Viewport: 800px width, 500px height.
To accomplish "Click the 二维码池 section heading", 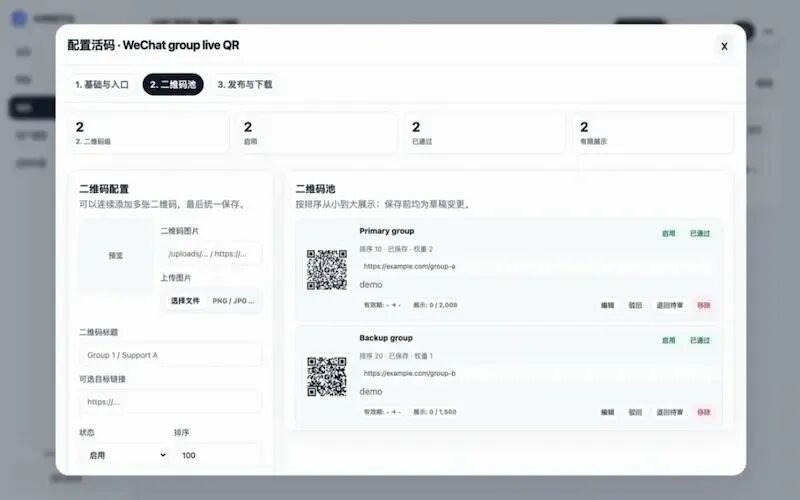I will point(315,189).
